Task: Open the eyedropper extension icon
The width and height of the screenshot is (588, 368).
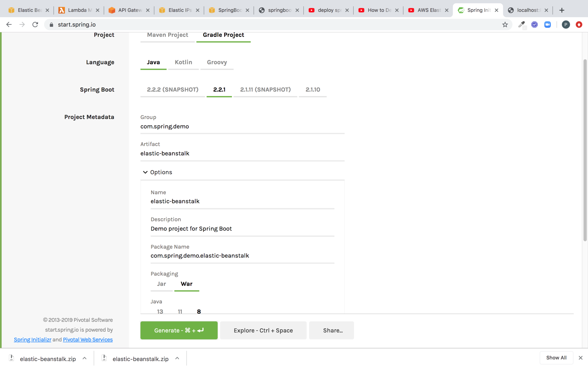Action: (x=521, y=25)
